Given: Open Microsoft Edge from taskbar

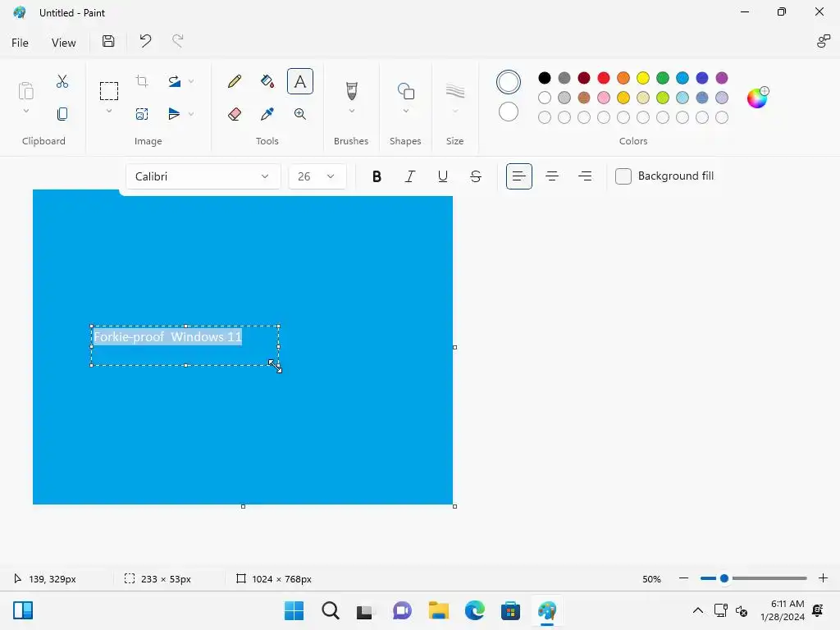Looking at the screenshot, I should (x=475, y=610).
